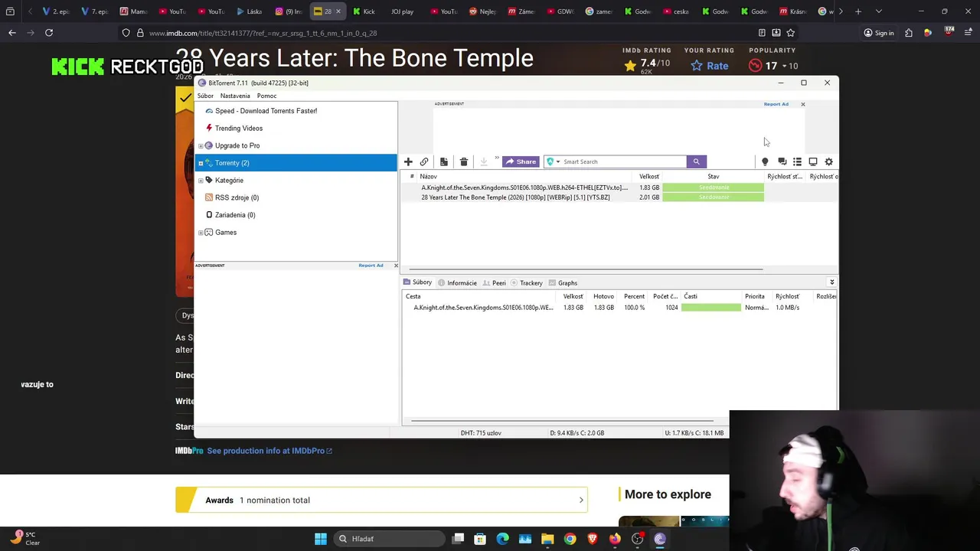The height and width of the screenshot is (551, 980).
Task: Click Sign in in the browser toolbar
Action: [x=879, y=33]
